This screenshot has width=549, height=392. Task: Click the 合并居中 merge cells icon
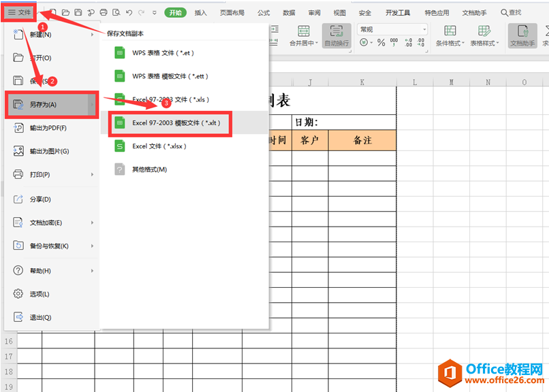tap(303, 31)
